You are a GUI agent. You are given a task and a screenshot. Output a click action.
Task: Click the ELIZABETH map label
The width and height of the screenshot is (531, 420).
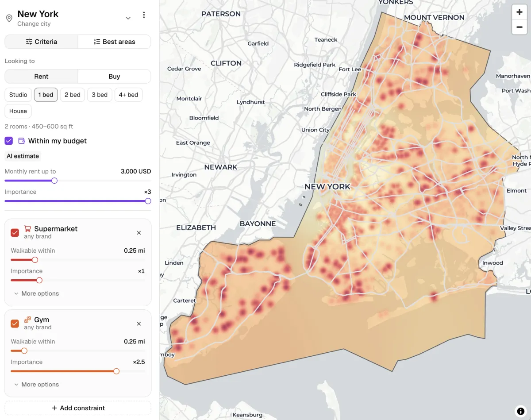coord(196,228)
